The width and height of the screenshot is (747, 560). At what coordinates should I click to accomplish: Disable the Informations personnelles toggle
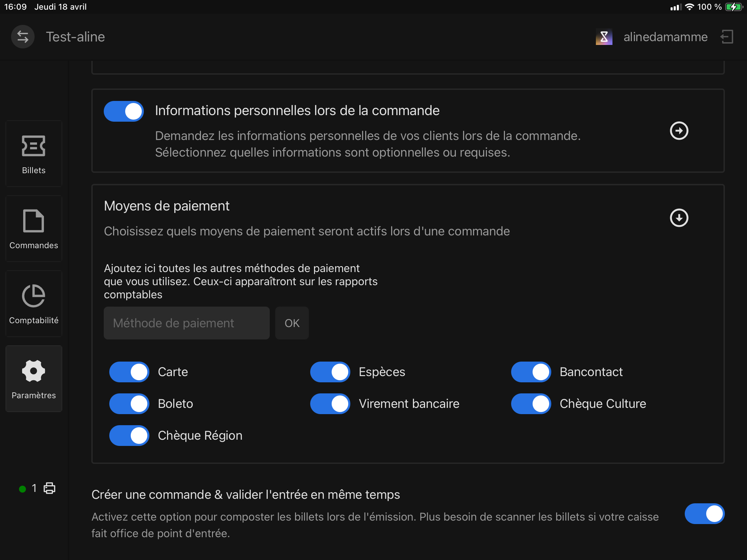pos(124,111)
